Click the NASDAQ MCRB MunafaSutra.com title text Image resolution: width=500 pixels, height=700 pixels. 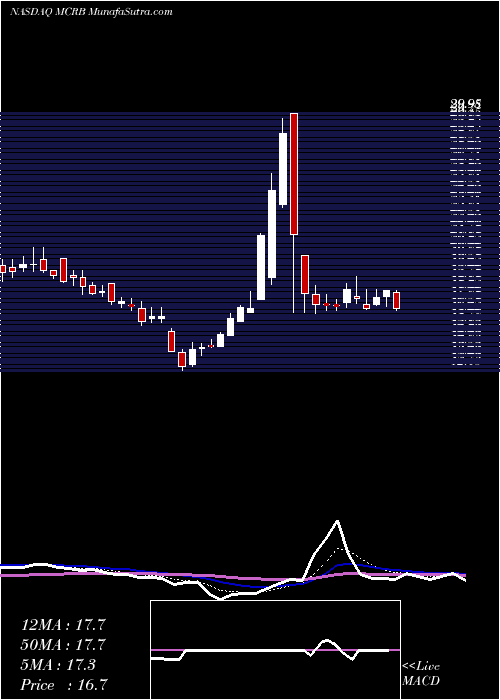point(91,12)
